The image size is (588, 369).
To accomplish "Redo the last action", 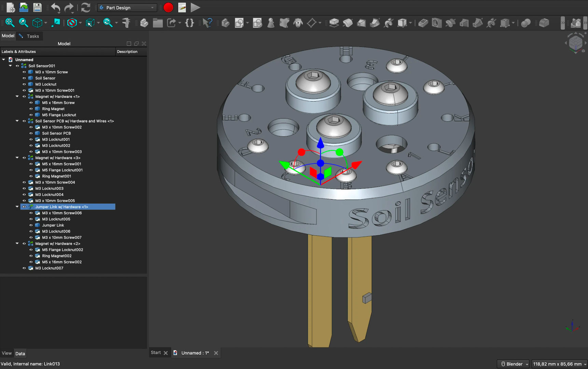I will click(69, 7).
